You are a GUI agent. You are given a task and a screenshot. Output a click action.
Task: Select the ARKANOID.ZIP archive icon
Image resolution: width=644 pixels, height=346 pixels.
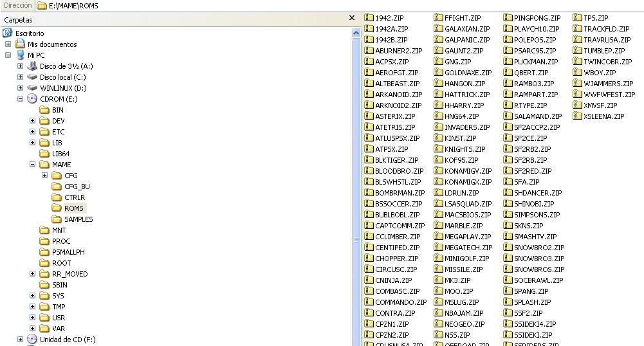369,94
